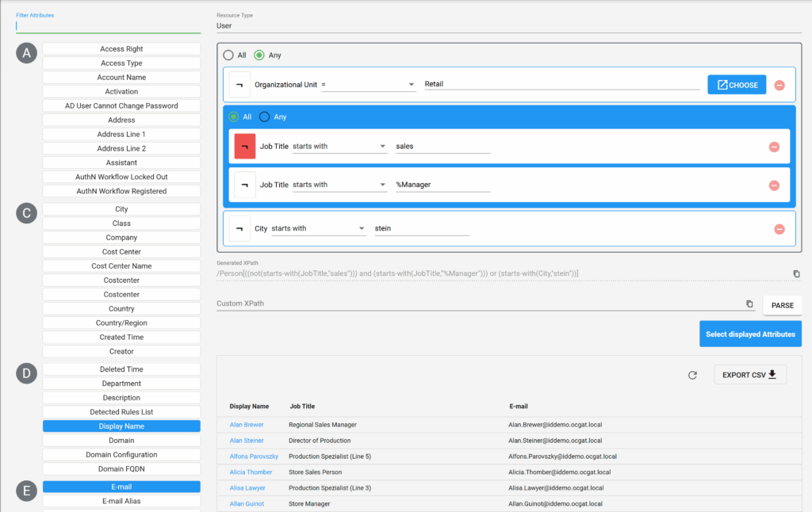The height and width of the screenshot is (512, 812).
Task: Click the CHOOSE button
Action: [x=737, y=85]
